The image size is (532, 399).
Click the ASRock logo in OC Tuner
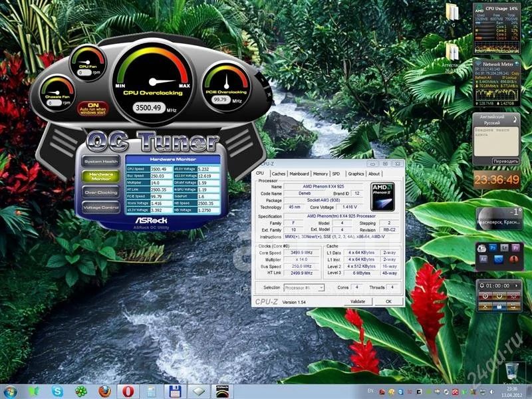tap(152, 220)
